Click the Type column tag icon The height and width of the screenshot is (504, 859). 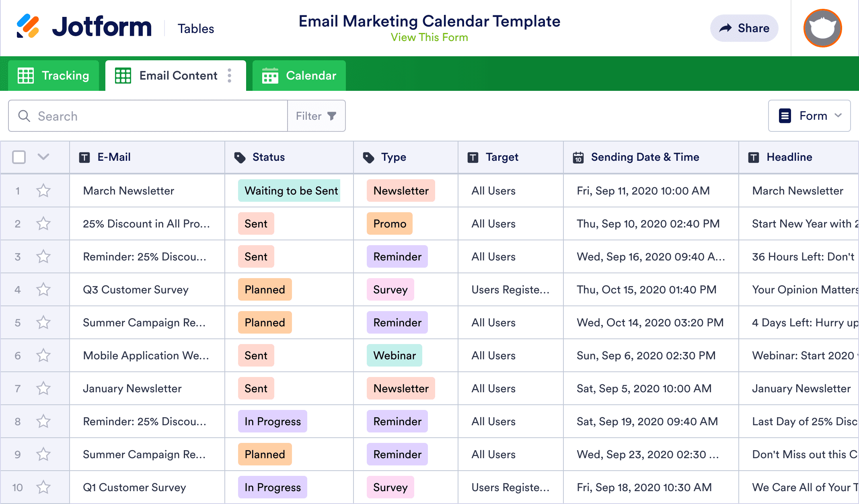click(x=368, y=158)
